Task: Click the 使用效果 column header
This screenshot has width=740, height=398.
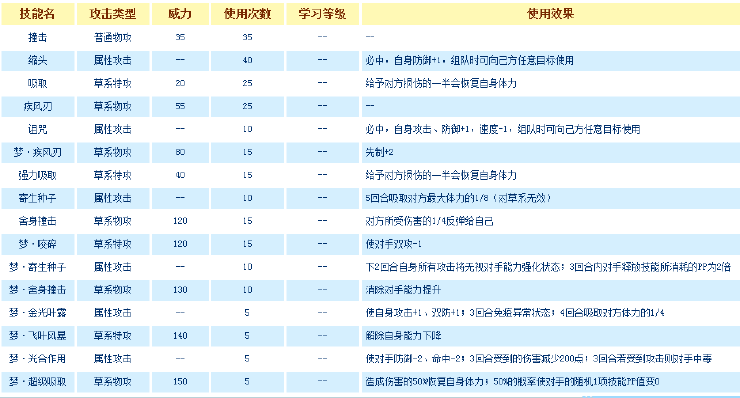Action: click(550, 14)
